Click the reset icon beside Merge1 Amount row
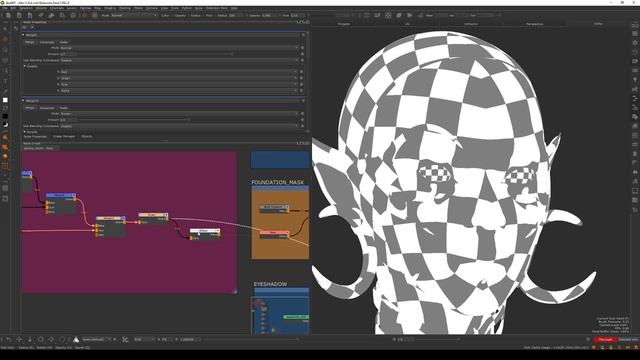Screen dimensions: 640x360 point(302,54)
